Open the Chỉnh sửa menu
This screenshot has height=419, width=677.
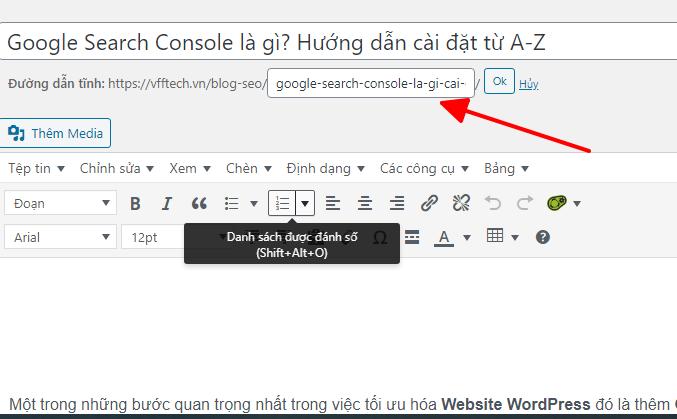(117, 168)
